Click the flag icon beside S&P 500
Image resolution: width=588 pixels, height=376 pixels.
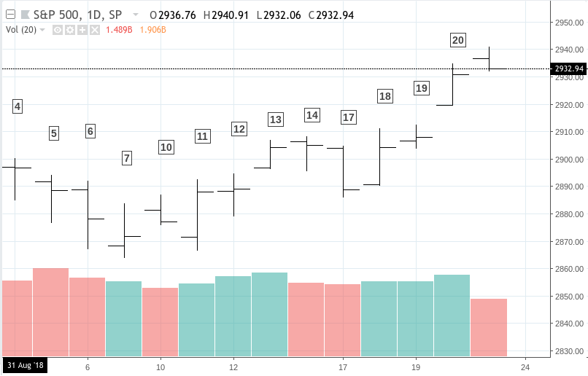(x=24, y=15)
